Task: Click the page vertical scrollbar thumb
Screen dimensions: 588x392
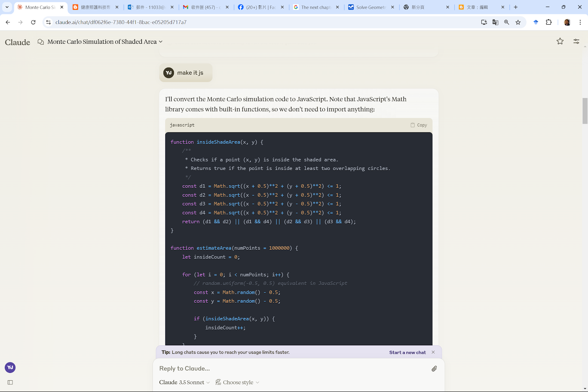Action: click(585, 111)
